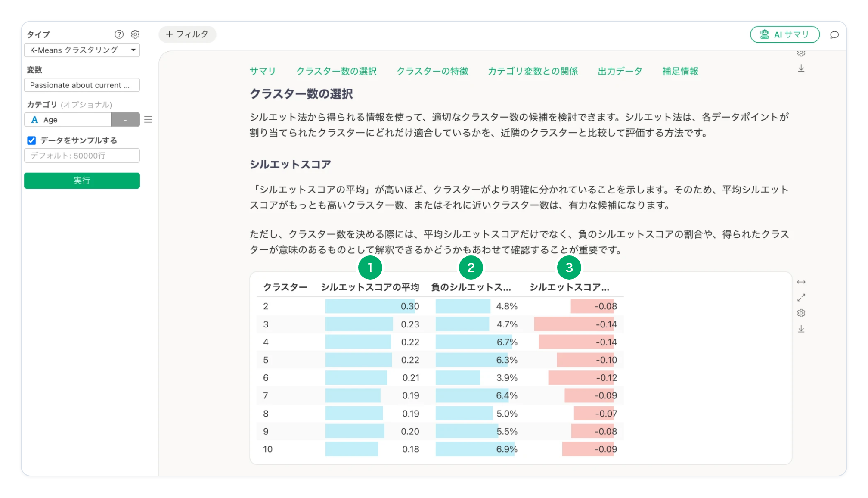The height and width of the screenshot is (498, 868).
Task: Open the settings gear beside タイプ
Action: 135,34
